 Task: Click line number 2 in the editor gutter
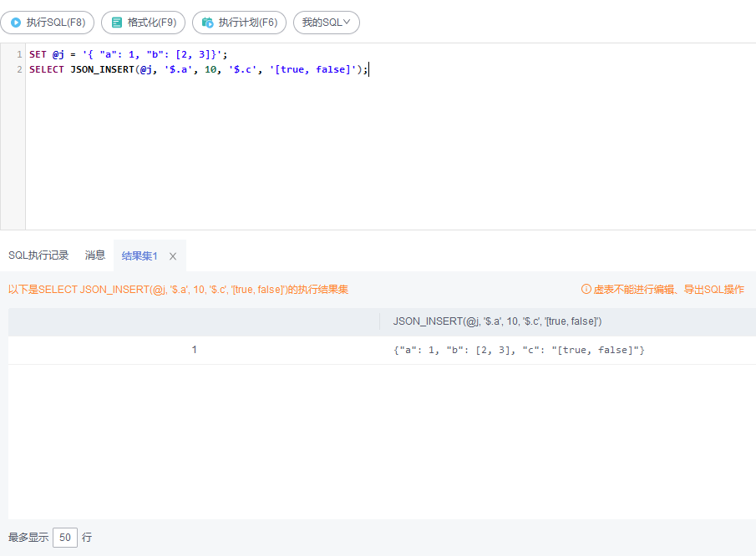18,69
